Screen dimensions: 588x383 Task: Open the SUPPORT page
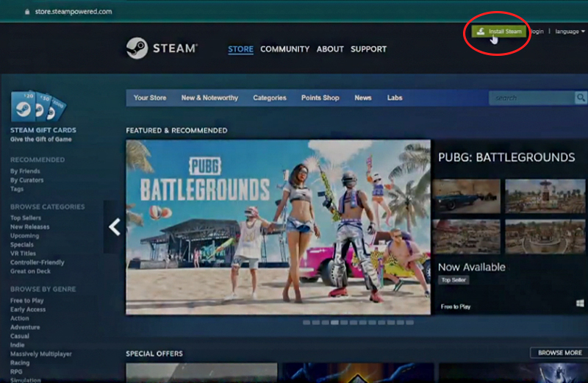[369, 49]
